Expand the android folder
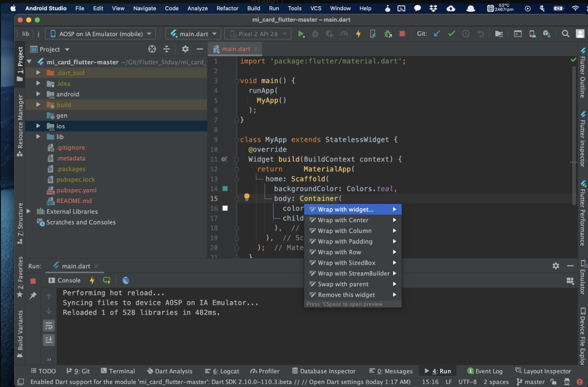 point(38,94)
